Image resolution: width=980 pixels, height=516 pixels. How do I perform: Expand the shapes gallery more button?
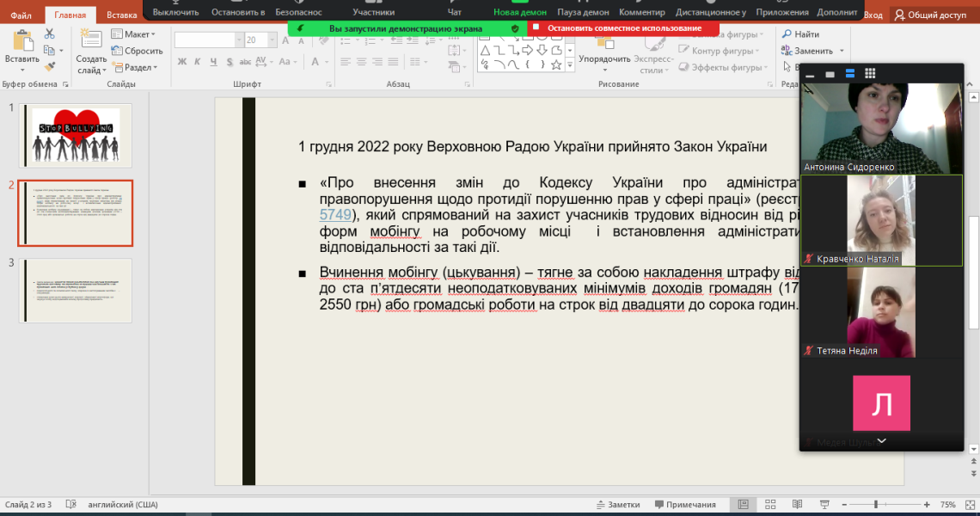[569, 64]
